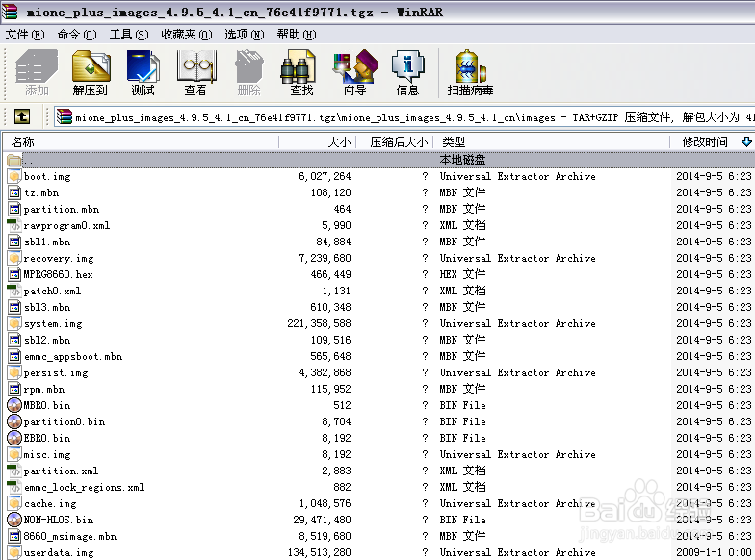Launch the 向导 (Wizard) toolbar icon
This screenshot has width=755, height=560.
355,72
